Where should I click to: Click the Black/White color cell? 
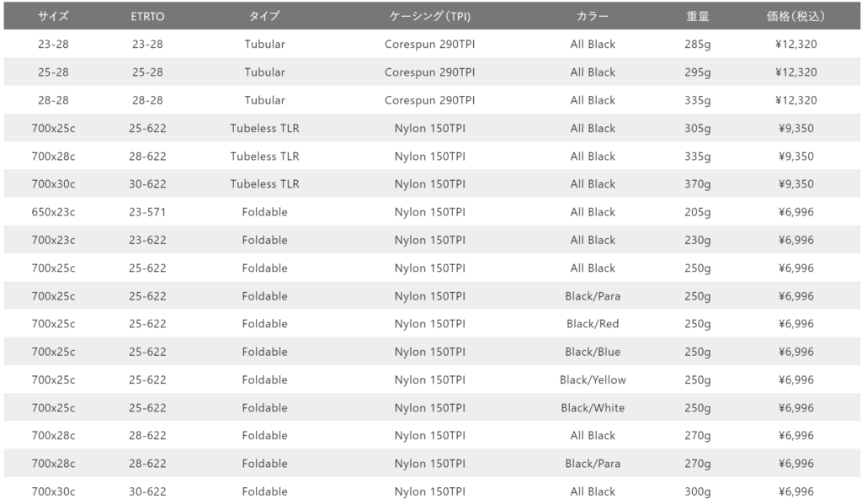tap(593, 408)
